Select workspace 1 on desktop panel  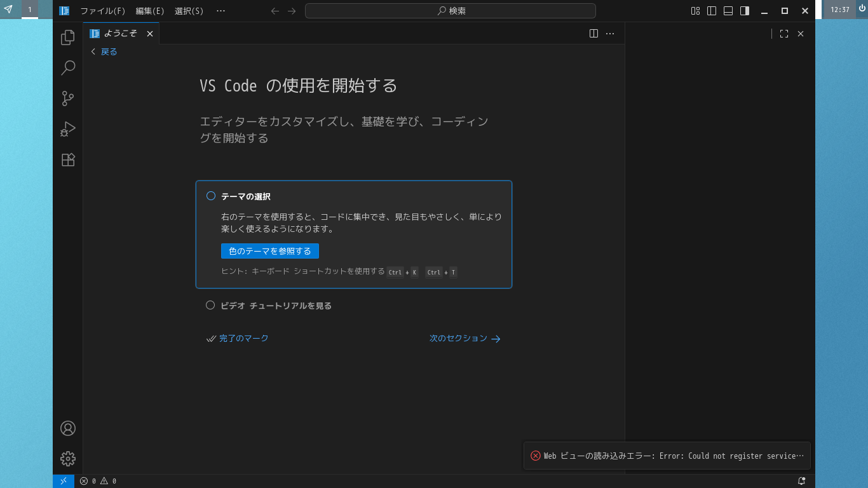click(x=30, y=10)
